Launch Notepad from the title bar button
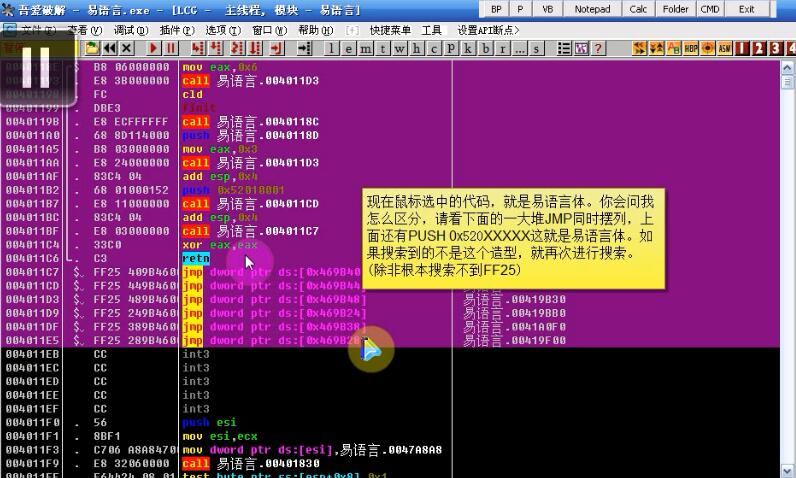796x478 pixels. click(592, 9)
